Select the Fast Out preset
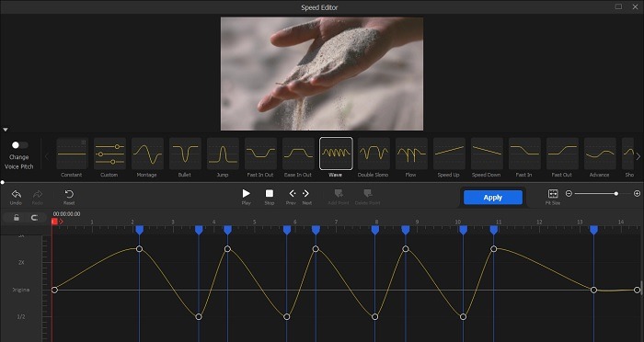This screenshot has height=342, width=644. pyautogui.click(x=563, y=154)
